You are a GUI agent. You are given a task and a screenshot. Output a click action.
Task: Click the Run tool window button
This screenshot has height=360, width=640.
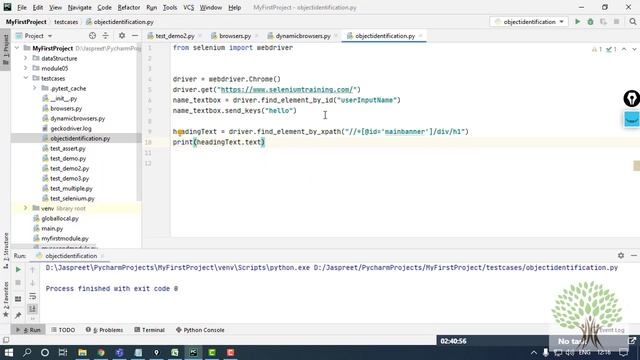pos(29,330)
